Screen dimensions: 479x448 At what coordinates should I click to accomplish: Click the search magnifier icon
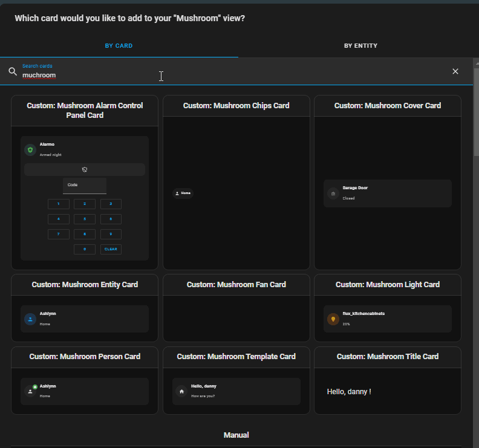[13, 71]
